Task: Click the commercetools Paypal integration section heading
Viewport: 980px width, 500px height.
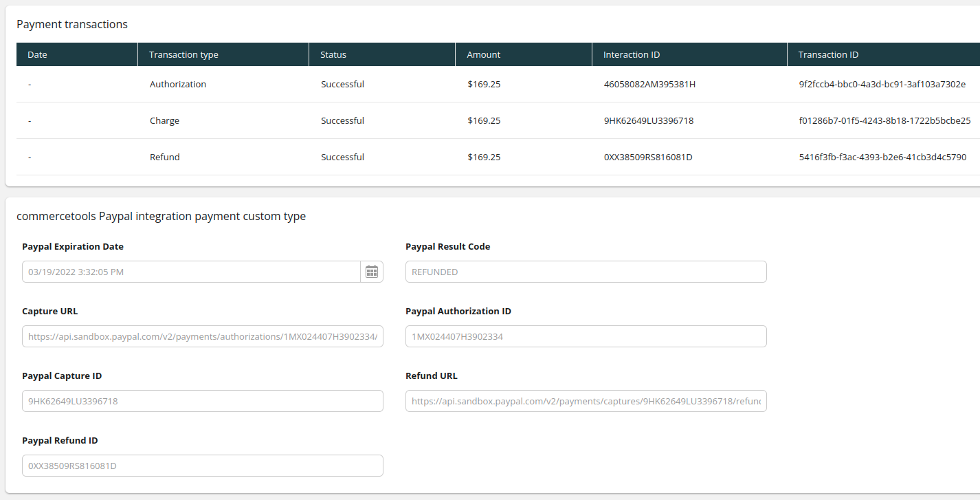Action: (161, 216)
